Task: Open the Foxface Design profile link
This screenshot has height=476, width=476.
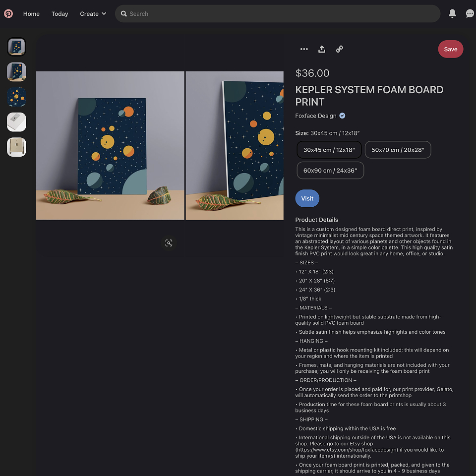Action: 316,116
